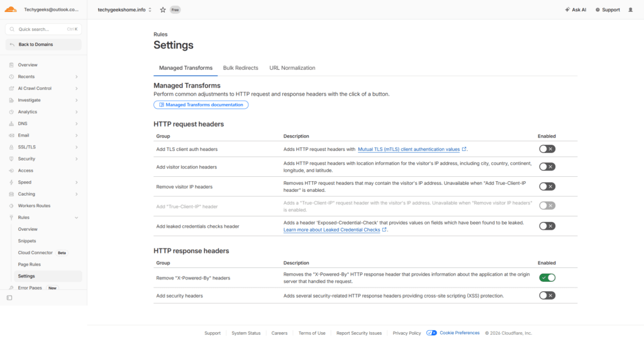Enable Add leaked credentials checks header
The width and height of the screenshot is (644, 341).
(547, 226)
